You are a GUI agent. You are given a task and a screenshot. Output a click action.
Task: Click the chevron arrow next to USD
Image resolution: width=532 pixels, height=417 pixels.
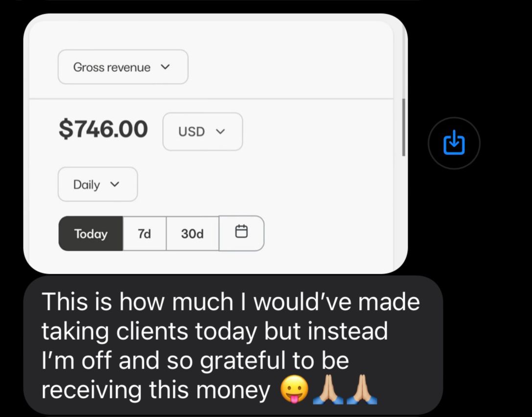coord(220,132)
